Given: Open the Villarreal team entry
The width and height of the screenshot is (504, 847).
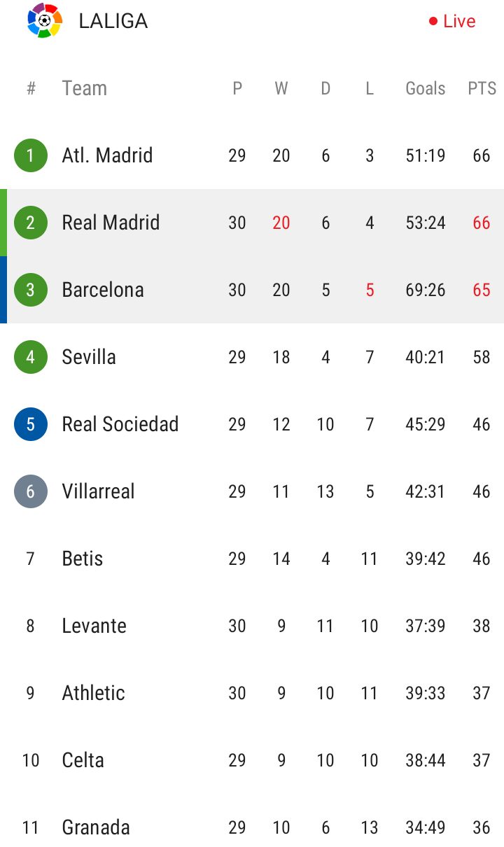Looking at the screenshot, I should 98,491.
